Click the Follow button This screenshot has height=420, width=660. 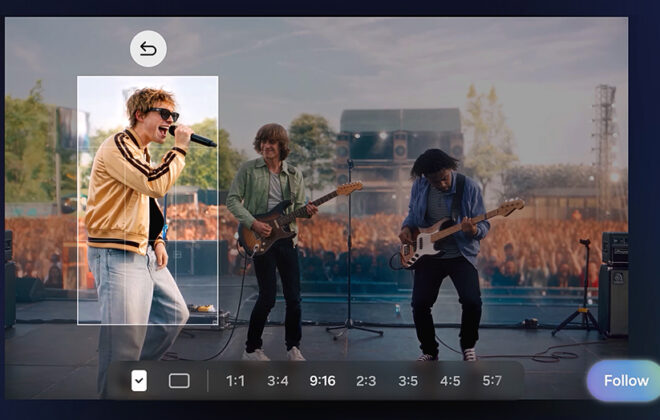(625, 381)
